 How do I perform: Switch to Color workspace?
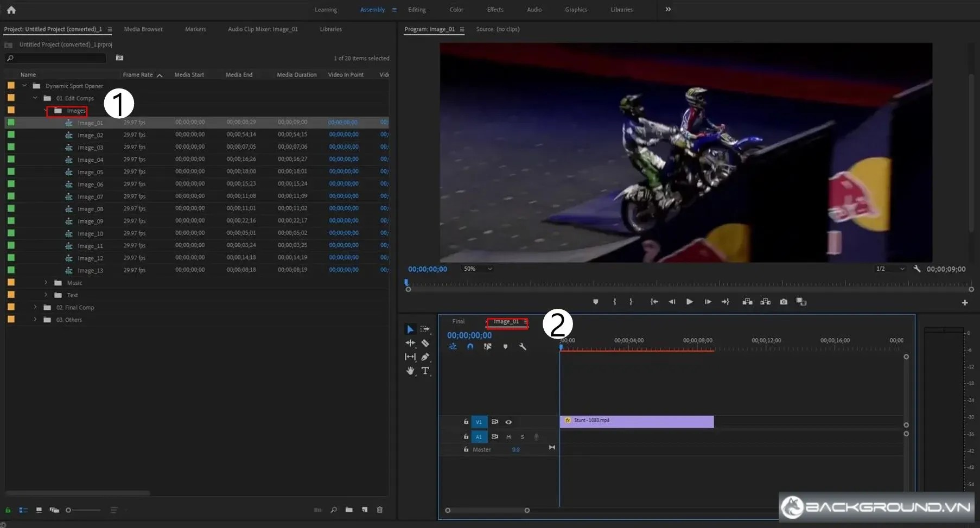456,10
